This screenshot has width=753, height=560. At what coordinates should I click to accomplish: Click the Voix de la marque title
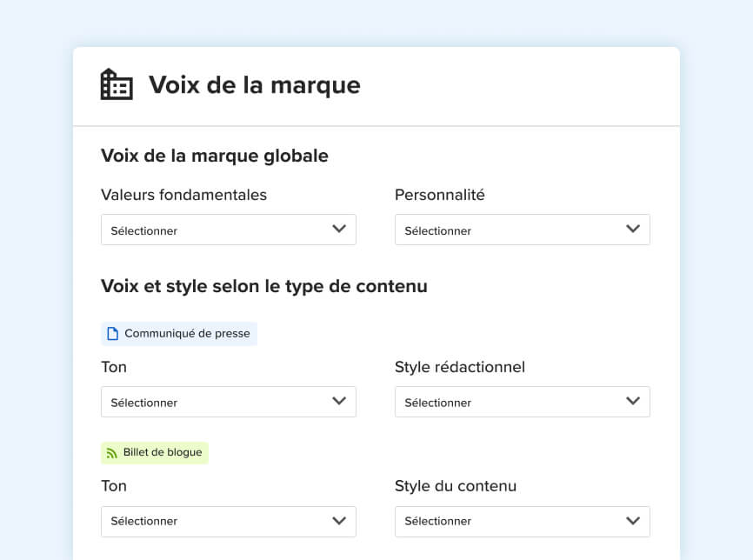[x=254, y=85]
